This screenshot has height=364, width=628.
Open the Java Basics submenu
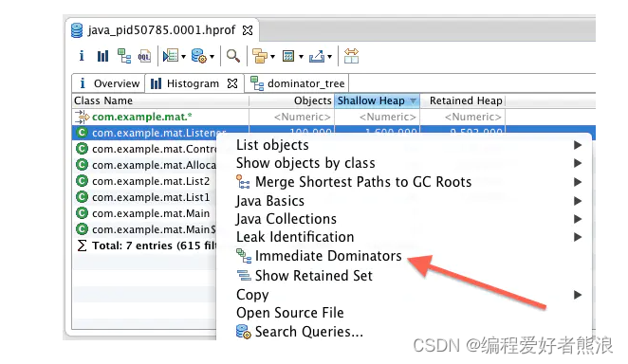coord(404,201)
